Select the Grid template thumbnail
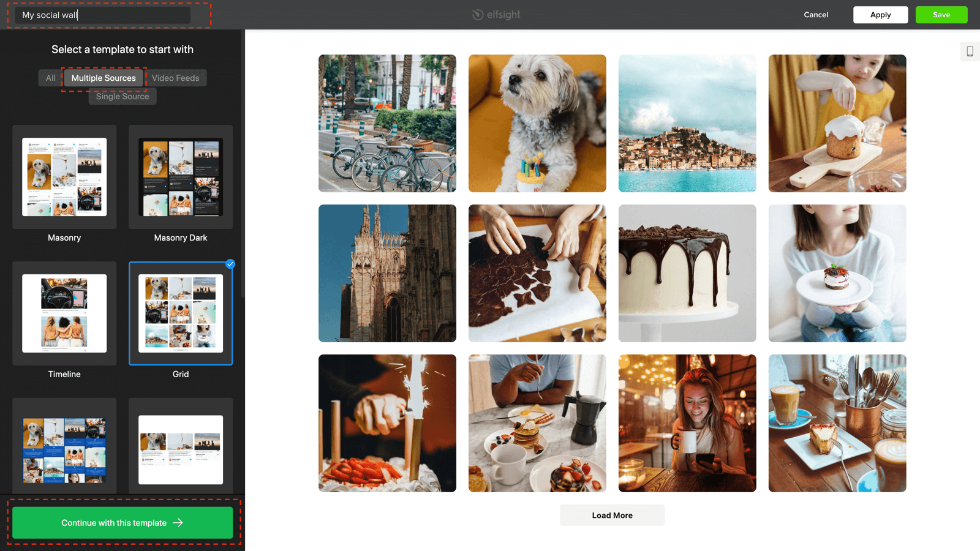980x551 pixels. (181, 313)
